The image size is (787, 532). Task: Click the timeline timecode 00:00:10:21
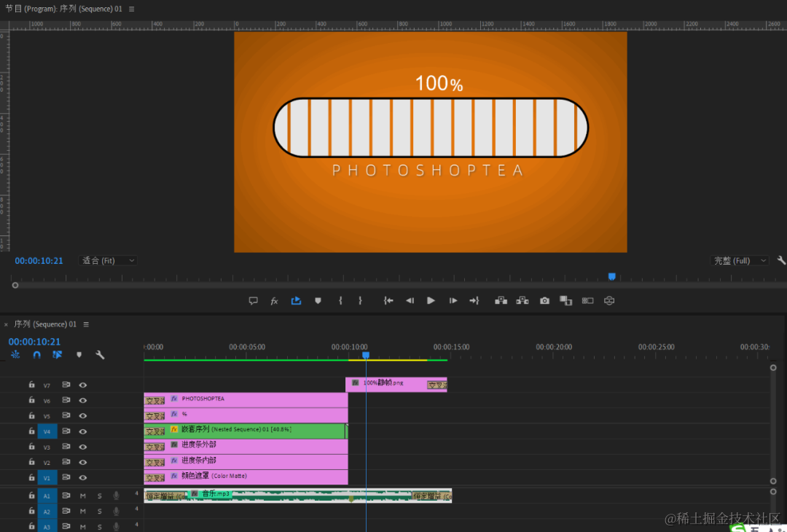coord(34,341)
